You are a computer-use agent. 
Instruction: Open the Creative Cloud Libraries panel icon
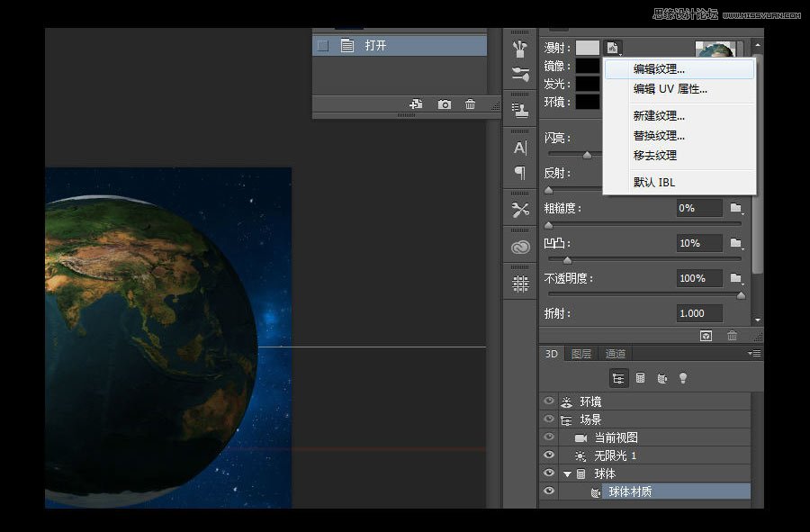coord(520,248)
